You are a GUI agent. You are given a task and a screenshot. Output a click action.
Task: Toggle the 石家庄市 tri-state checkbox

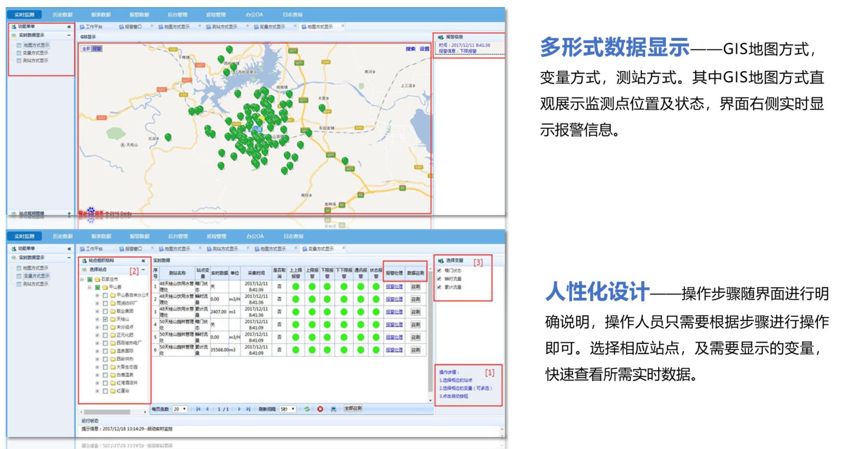click(x=90, y=280)
